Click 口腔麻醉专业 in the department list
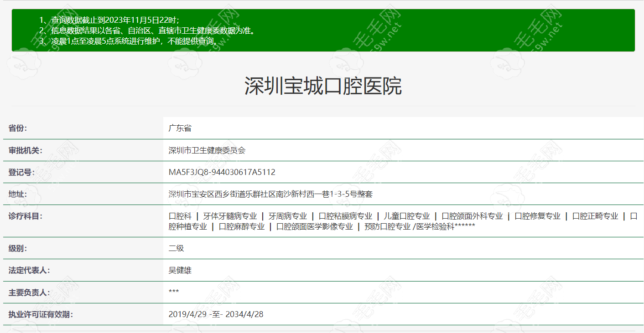Screen dimensions: 644x333 [242, 226]
